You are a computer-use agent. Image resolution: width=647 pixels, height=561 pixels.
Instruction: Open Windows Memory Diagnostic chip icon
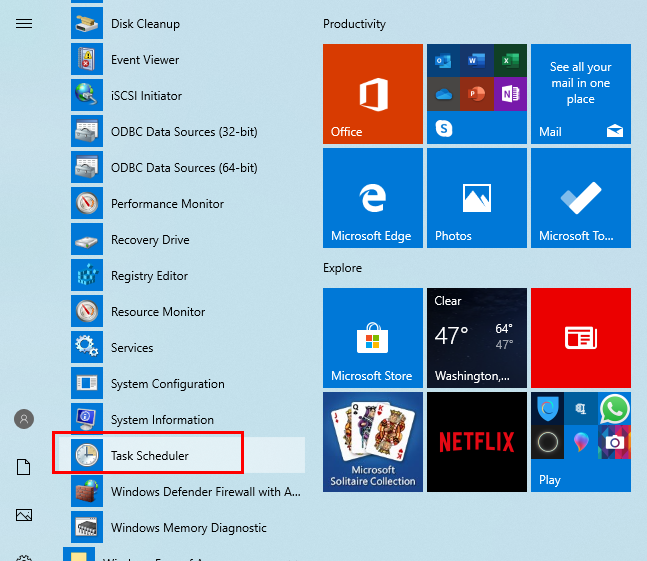coord(87,527)
